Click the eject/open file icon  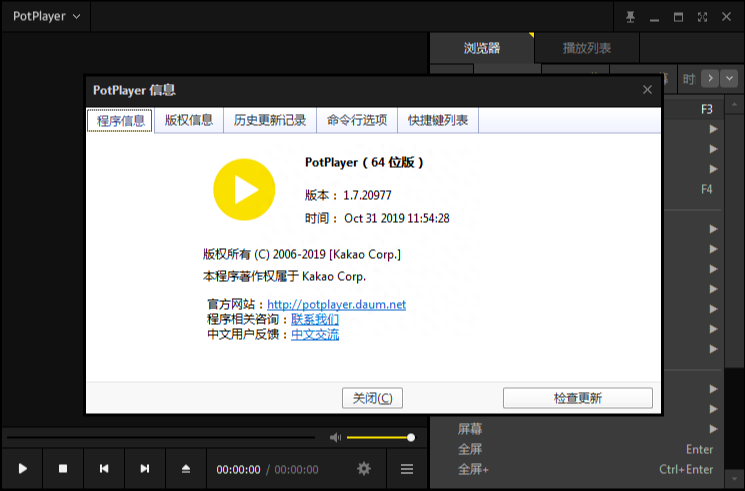pos(186,468)
